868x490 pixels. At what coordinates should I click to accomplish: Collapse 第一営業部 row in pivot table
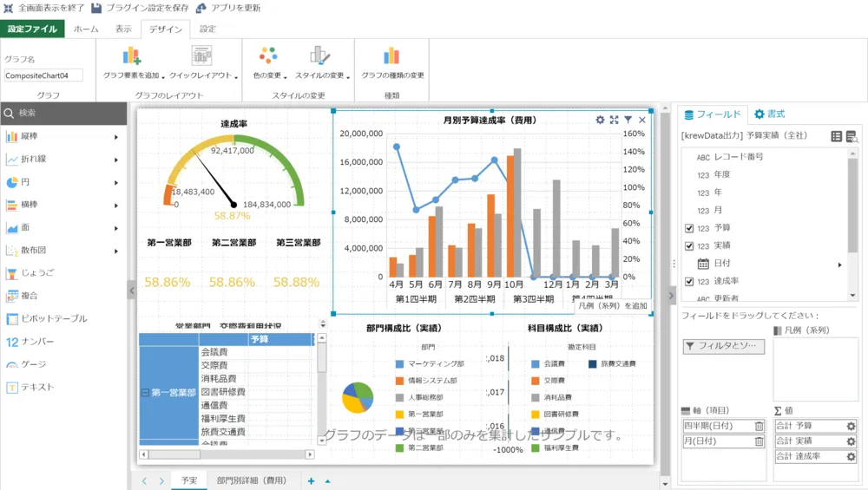pyautogui.click(x=145, y=393)
